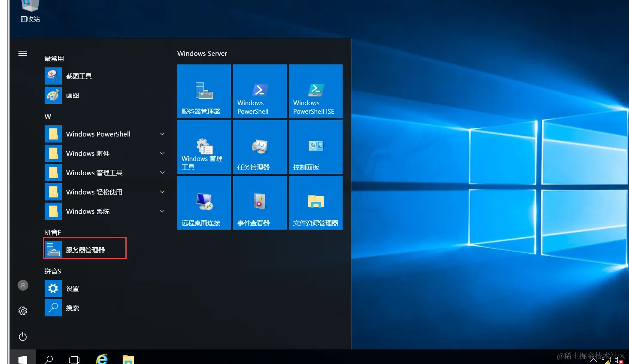Expand the Windows PowerShell folder chevron
This screenshot has height=364, width=629.
pyautogui.click(x=162, y=134)
